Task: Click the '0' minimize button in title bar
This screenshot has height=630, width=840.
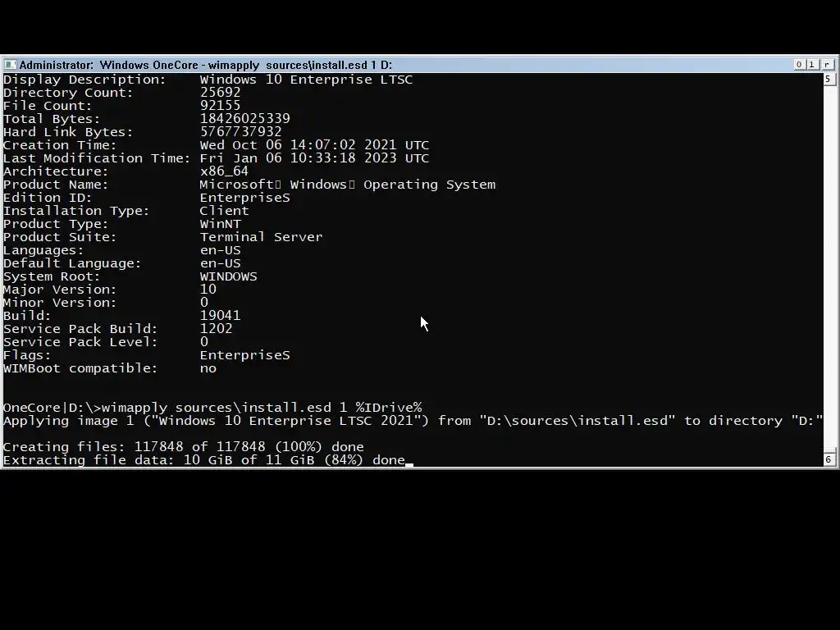Action: click(799, 64)
